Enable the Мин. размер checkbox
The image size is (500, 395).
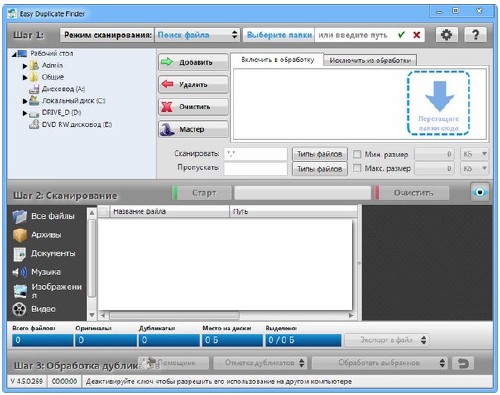[x=357, y=154]
